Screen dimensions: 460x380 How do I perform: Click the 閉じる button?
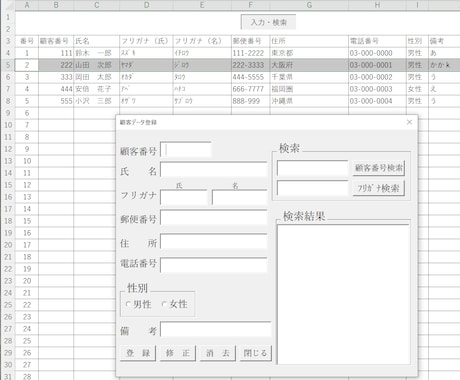(x=255, y=353)
